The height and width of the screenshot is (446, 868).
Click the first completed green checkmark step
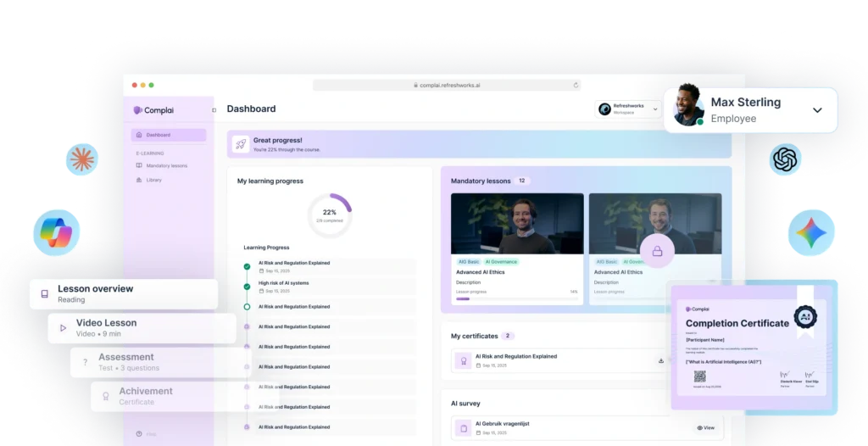[x=247, y=266]
